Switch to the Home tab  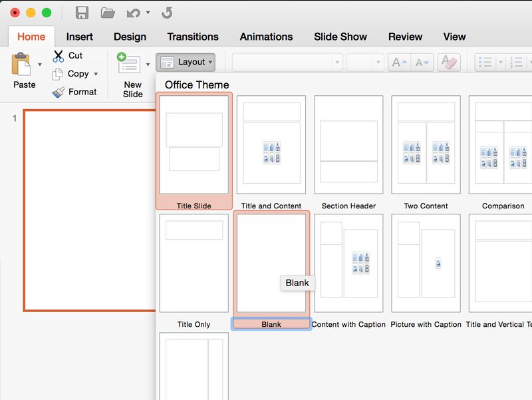31,37
